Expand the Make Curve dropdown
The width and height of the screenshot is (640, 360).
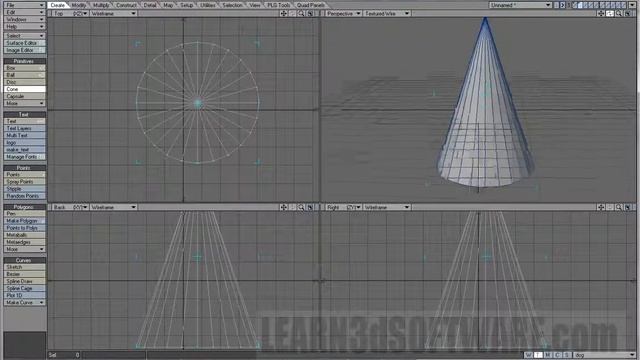(x=24, y=302)
